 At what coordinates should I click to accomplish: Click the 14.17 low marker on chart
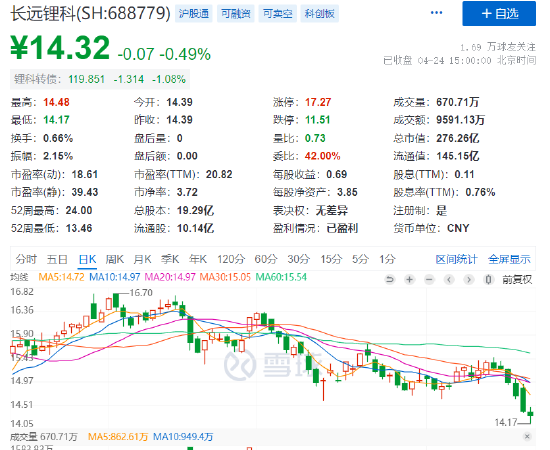(506, 422)
